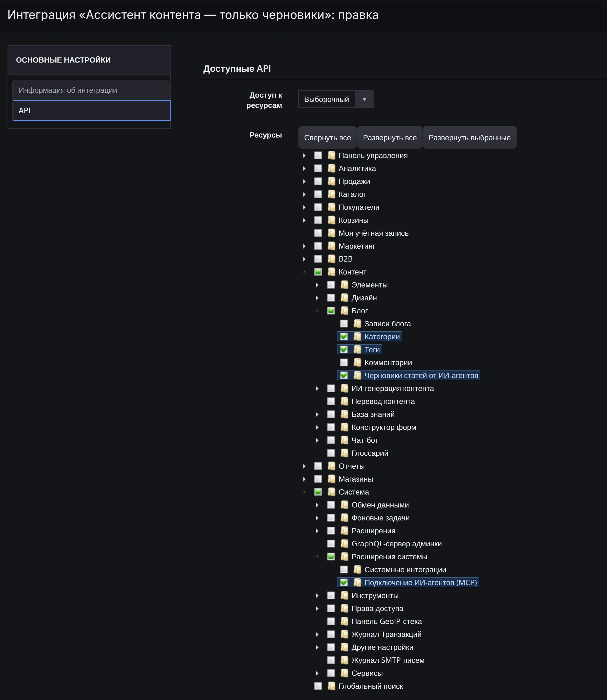The height and width of the screenshot is (700, 607).
Task: Check the Комментарии checkbox
Action: point(344,362)
